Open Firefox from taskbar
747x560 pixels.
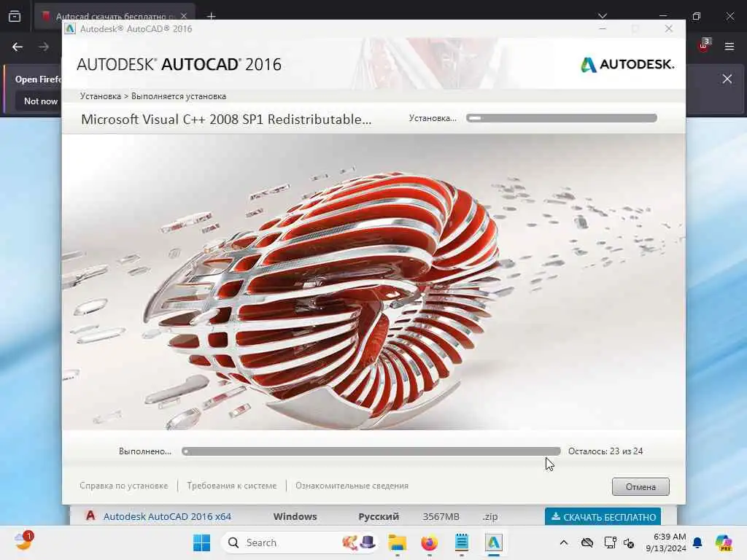tap(429, 542)
